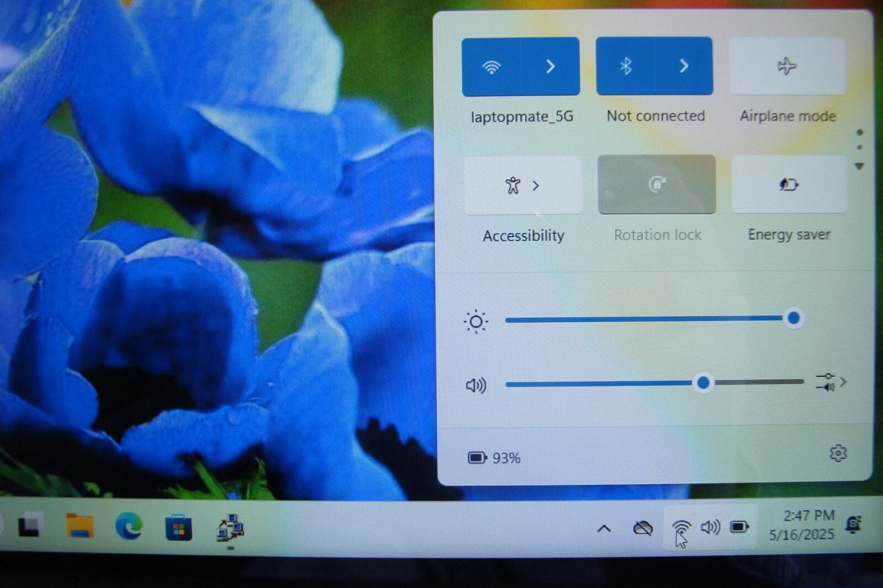
Task: Launch Microsoft Edge from the taskbar
Action: pos(128,526)
